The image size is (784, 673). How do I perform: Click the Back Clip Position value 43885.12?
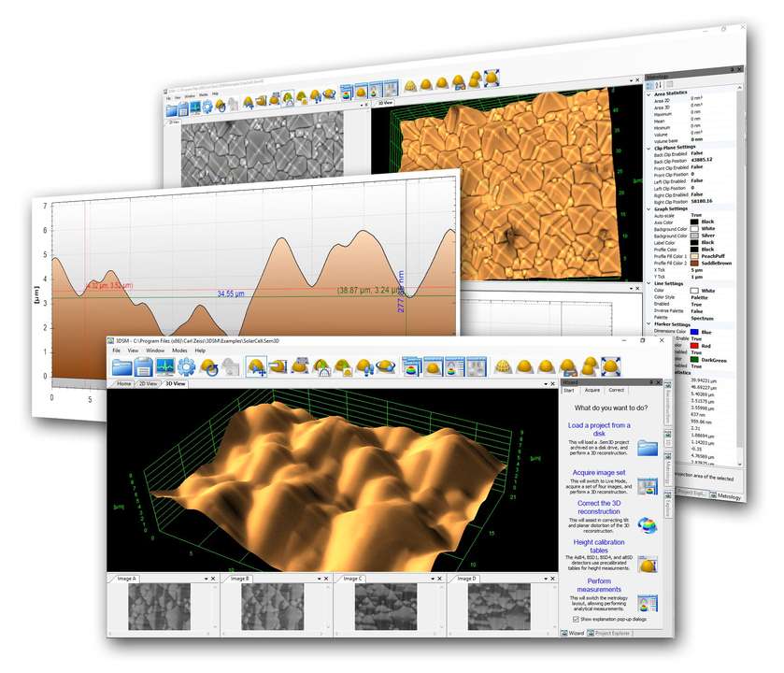pyautogui.click(x=702, y=160)
